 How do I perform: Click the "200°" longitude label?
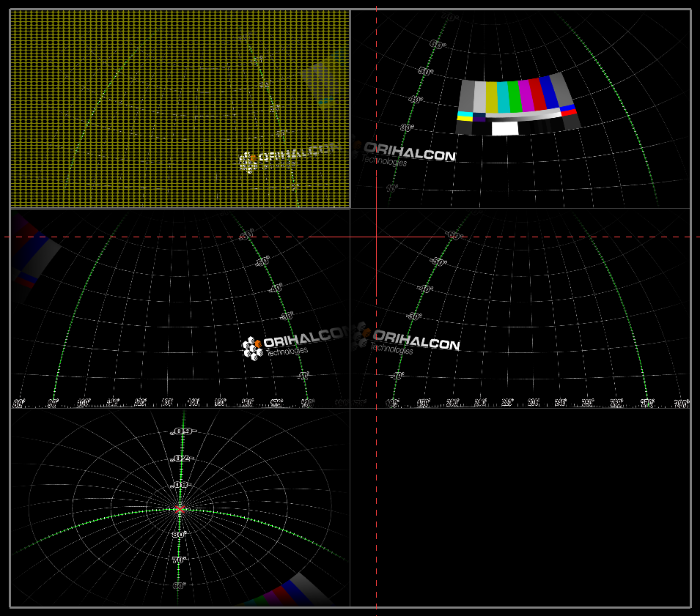pos(453,403)
